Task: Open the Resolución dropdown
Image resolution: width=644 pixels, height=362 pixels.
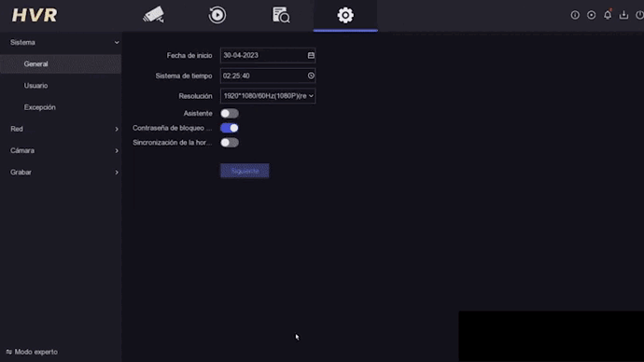Action: 268,95
